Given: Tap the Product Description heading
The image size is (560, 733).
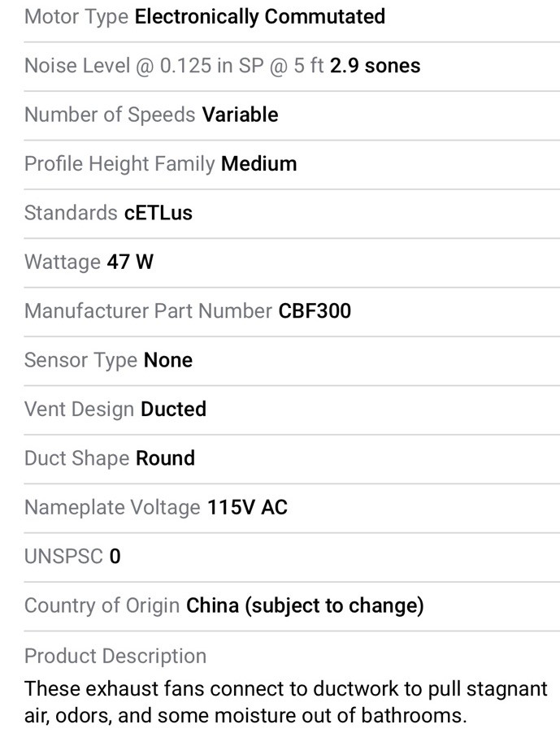Looking at the screenshot, I should pyautogui.click(x=115, y=656).
